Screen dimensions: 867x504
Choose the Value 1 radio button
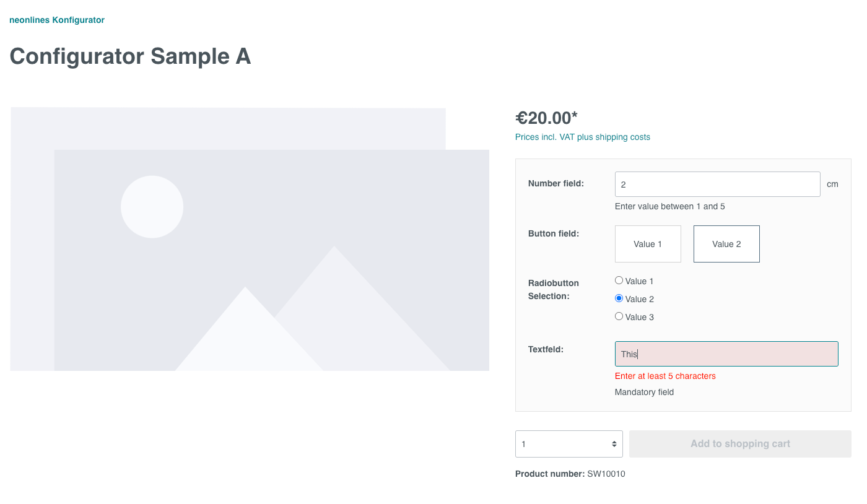tap(619, 280)
